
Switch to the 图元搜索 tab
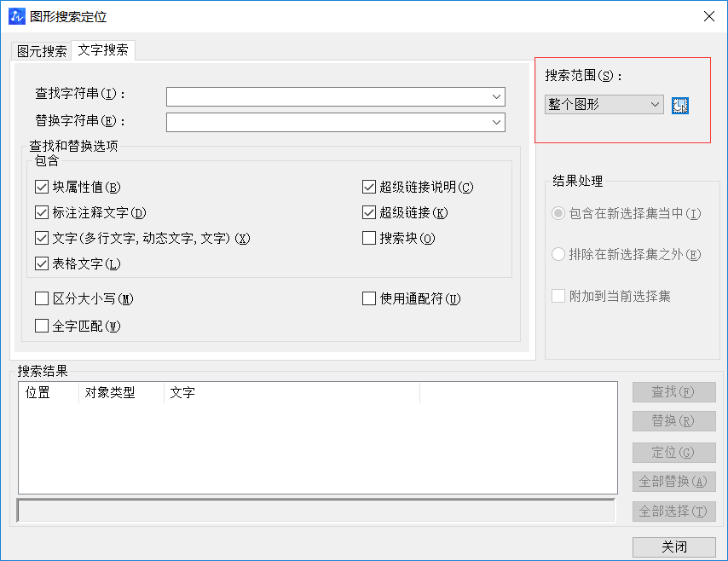pyautogui.click(x=40, y=50)
